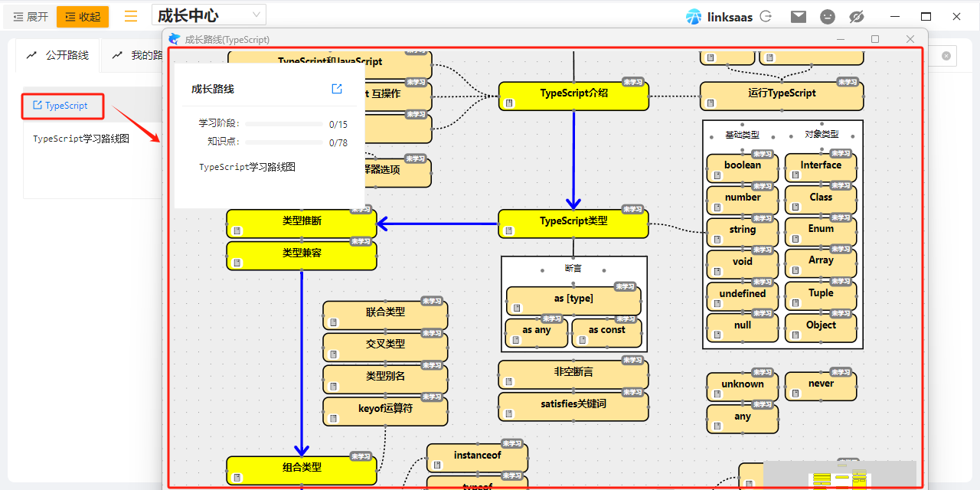Click the 非空断言 node

573,374
